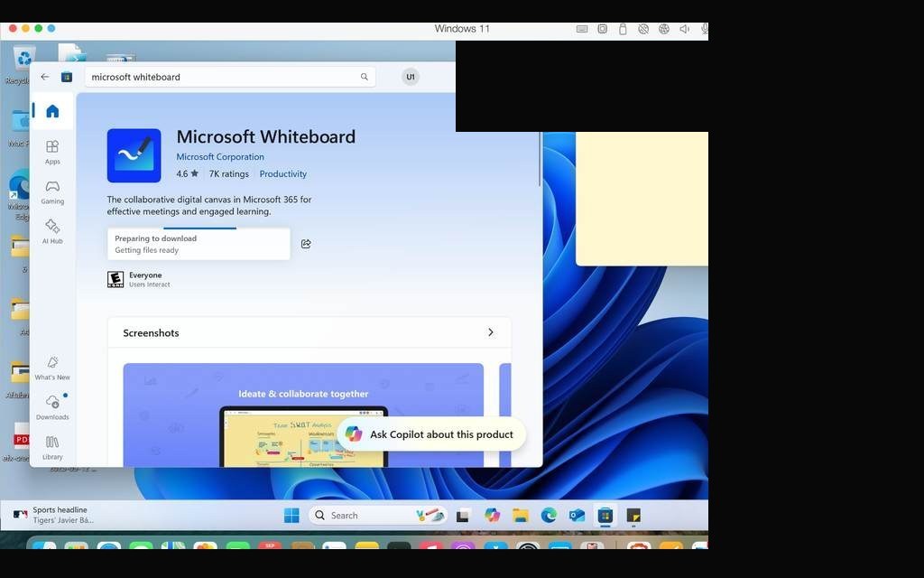
Task: Click the search magnifier icon in Store
Action: (365, 77)
